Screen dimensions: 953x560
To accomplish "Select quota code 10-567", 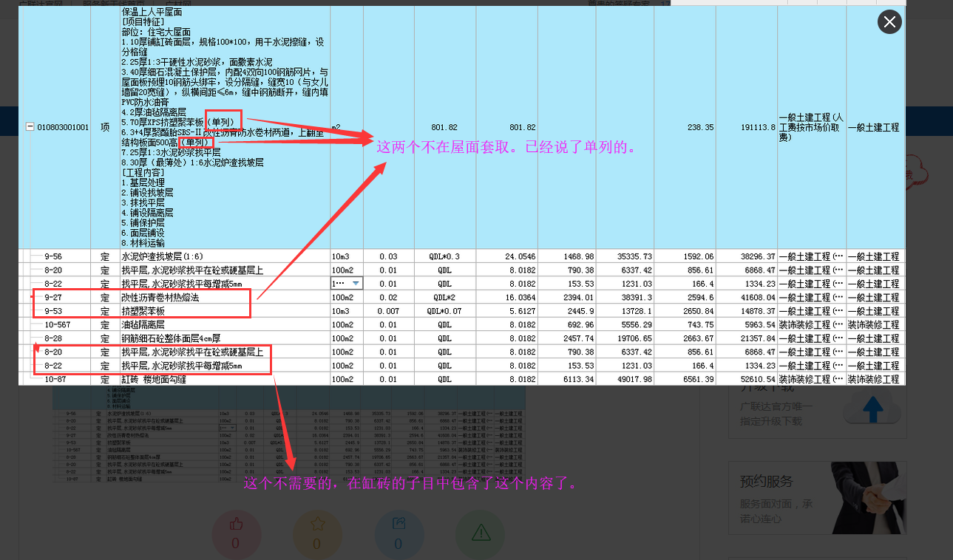I will click(57, 325).
